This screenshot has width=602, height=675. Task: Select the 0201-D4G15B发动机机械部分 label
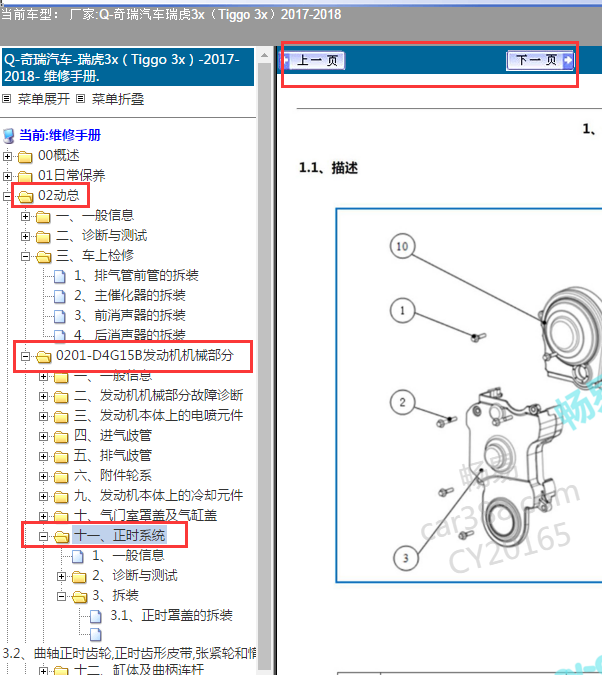[145, 356]
